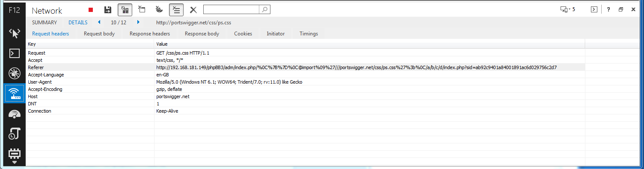Click the Referer URL value
Image resolution: width=644 pixels, height=169 pixels.
(x=356, y=67)
